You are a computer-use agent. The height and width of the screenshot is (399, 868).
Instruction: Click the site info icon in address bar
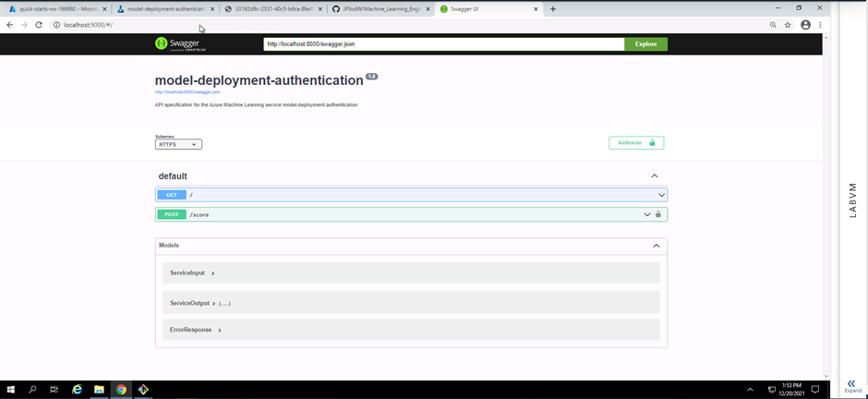(56, 25)
